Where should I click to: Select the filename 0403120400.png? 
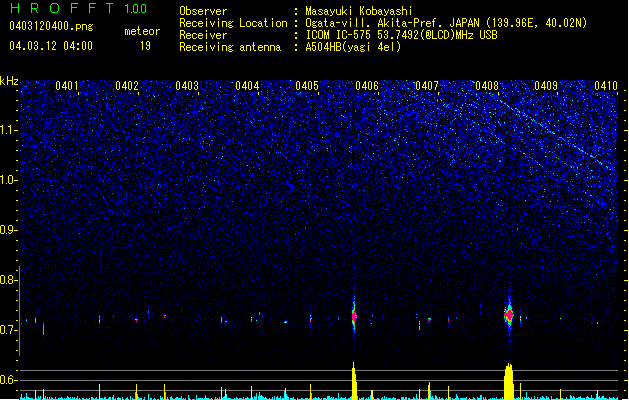click(51, 26)
